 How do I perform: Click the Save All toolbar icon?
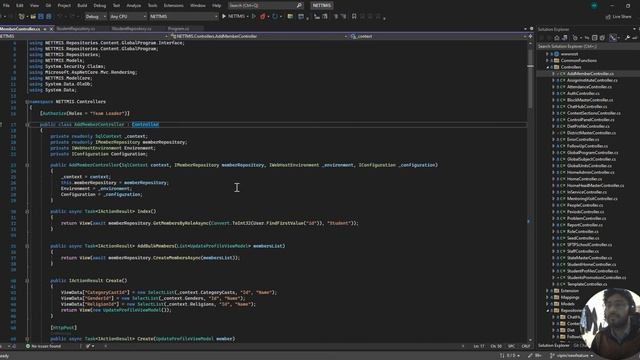click(x=49, y=16)
